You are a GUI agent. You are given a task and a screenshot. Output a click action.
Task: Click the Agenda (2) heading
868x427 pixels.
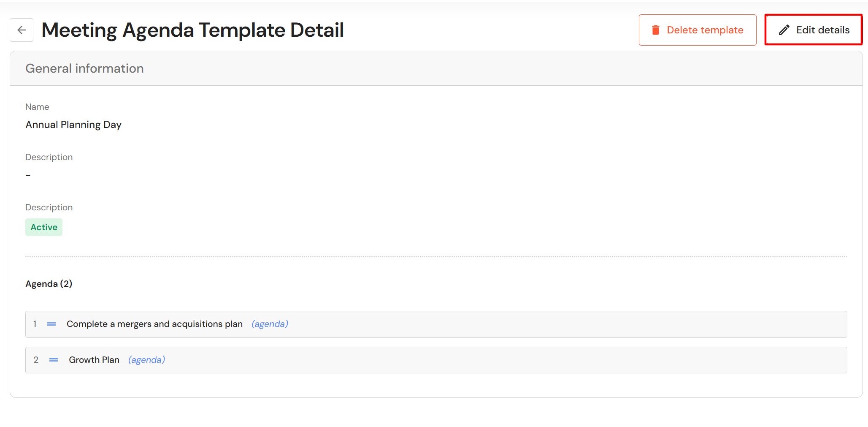(x=49, y=284)
